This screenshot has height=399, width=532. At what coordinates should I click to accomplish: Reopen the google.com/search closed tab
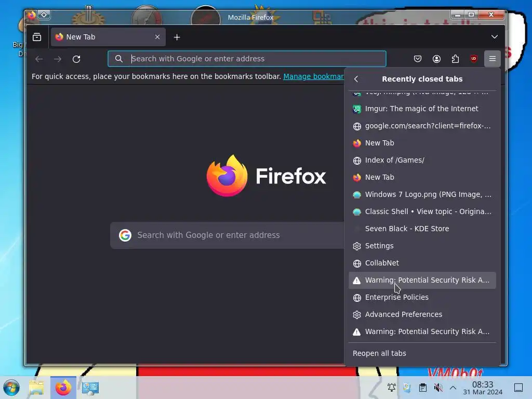pyautogui.click(x=422, y=126)
